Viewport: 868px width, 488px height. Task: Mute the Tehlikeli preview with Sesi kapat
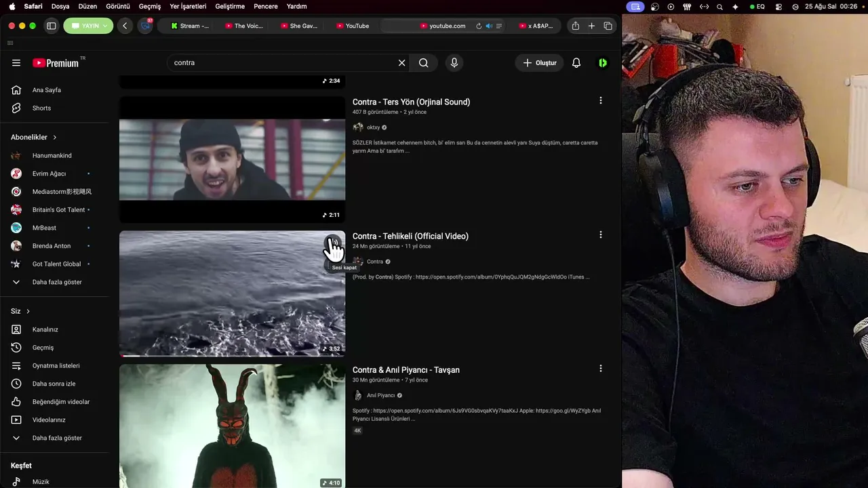[333, 244]
